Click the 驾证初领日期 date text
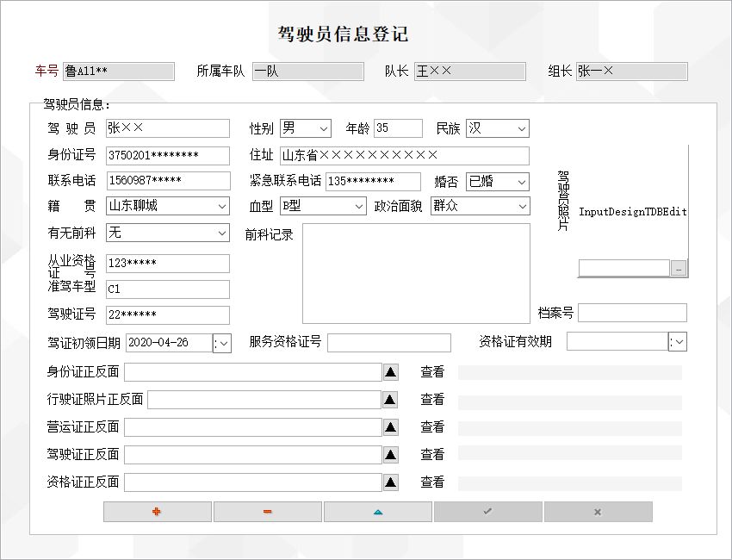The width and height of the screenshot is (732, 560). (170, 343)
